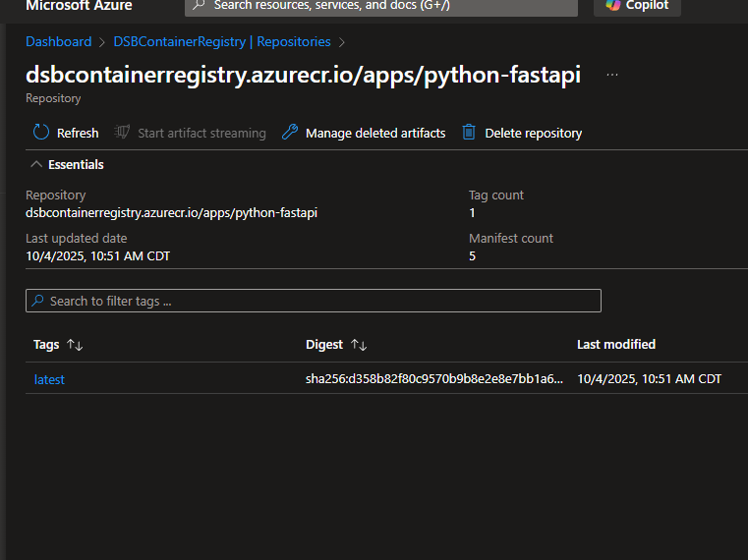Click the Microsoft Azure home label
This screenshot has height=560, width=748.
point(81,5)
